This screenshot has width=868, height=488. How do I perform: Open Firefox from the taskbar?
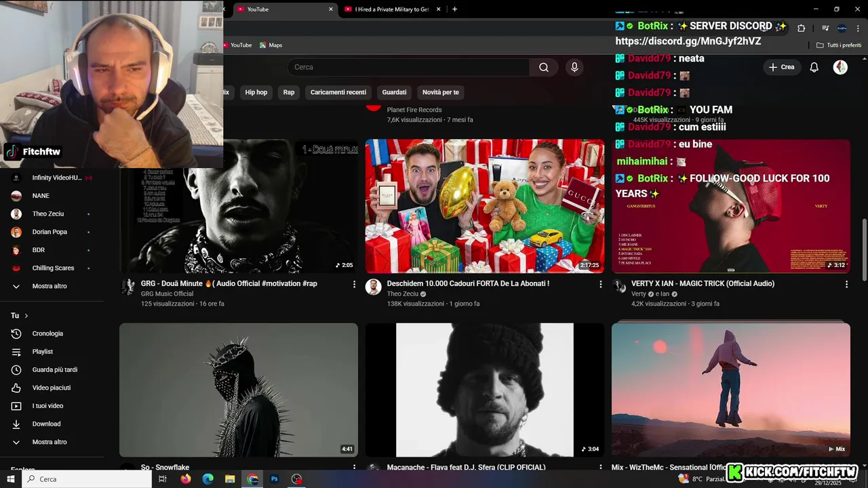click(186, 479)
